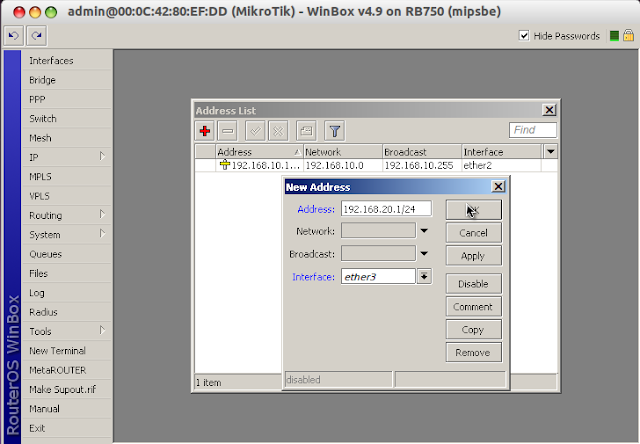This screenshot has height=444, width=640.
Task: Click the Redo arrow icon
Action: pos(36,36)
